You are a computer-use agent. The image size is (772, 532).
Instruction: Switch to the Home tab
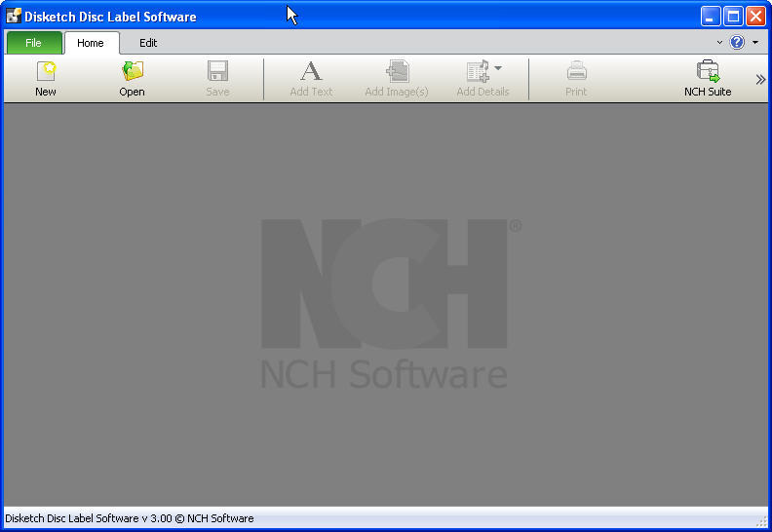tap(91, 43)
